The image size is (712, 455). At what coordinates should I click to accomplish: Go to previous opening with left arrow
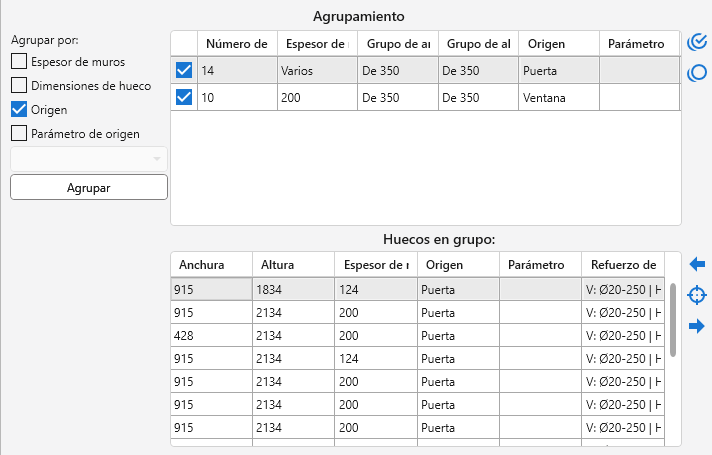point(698,264)
